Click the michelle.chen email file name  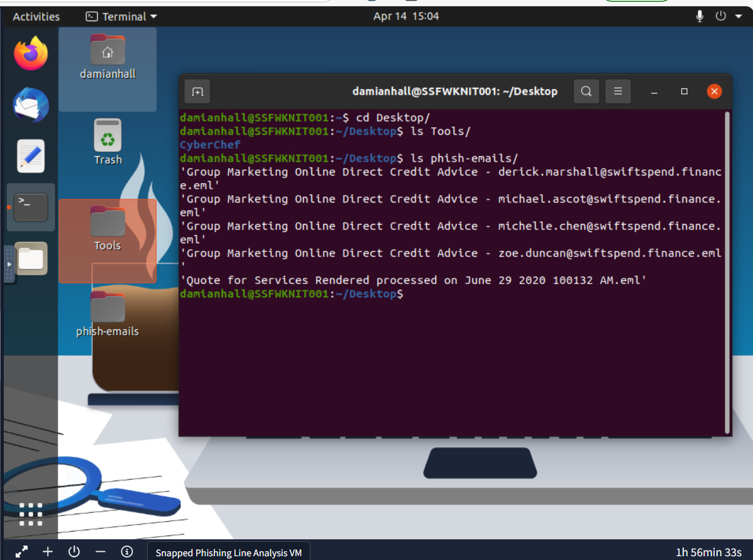pyautogui.click(x=450, y=232)
